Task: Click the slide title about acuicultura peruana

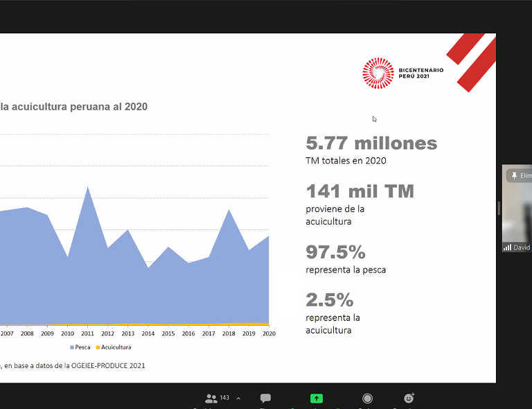Action: pyautogui.click(x=73, y=107)
